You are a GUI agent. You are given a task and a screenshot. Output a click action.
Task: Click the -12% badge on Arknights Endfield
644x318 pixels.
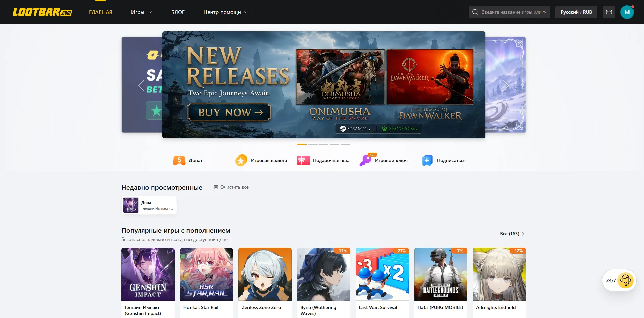[518, 251]
